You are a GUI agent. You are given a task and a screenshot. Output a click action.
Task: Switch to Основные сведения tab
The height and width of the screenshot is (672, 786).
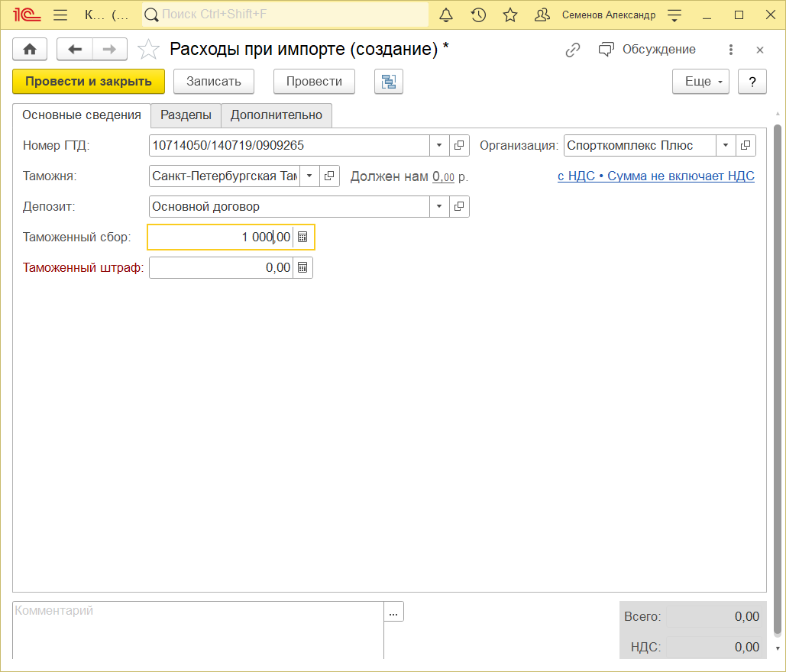coord(82,115)
